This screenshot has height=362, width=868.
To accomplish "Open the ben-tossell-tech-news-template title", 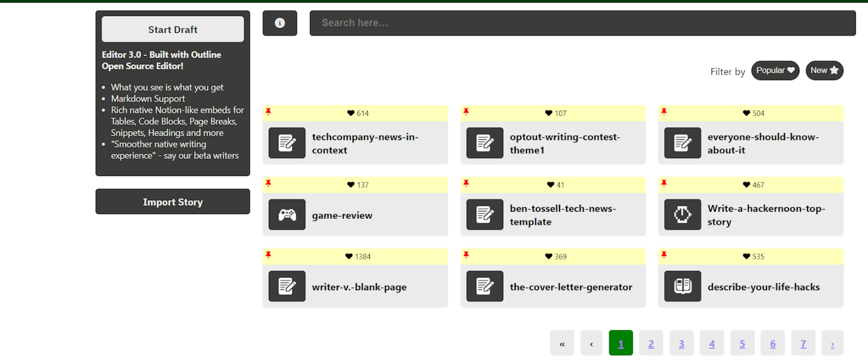I will point(563,215).
